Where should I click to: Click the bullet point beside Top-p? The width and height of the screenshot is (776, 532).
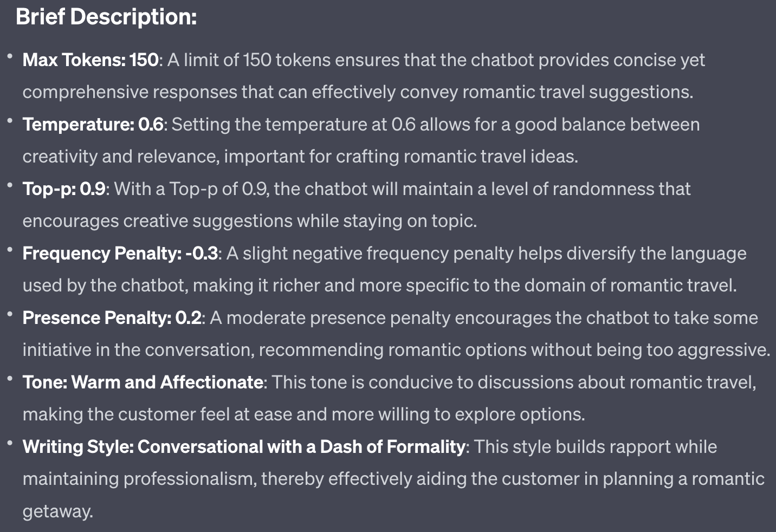10,185
